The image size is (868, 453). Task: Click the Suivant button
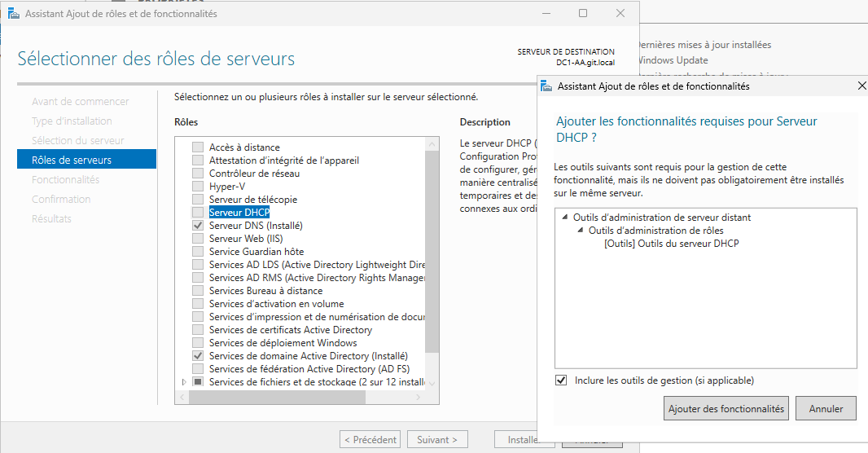click(437, 439)
